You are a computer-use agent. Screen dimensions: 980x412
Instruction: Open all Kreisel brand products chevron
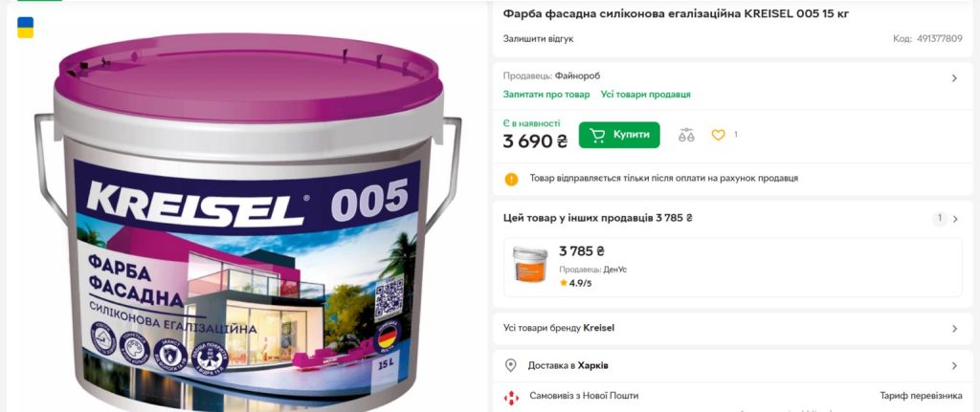point(954,329)
